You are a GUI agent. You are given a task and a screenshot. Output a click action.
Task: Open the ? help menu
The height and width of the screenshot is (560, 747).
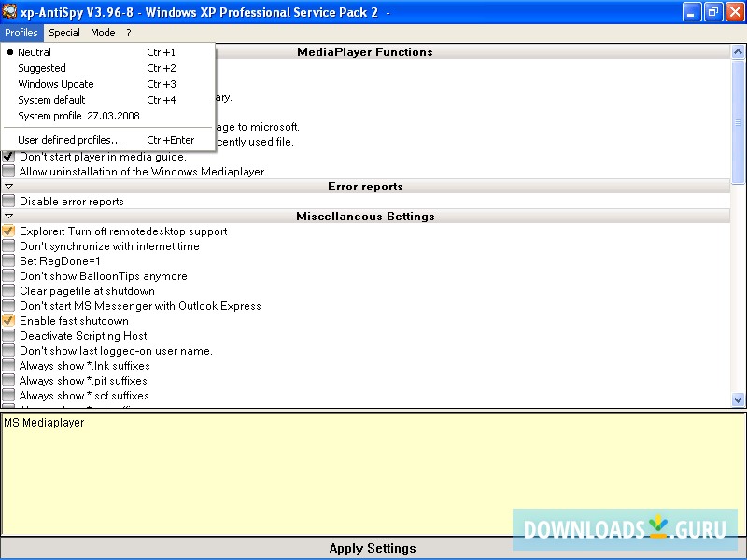coord(129,33)
